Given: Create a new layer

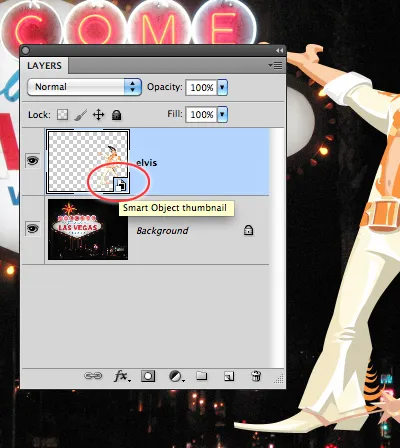Looking at the screenshot, I should [x=229, y=376].
